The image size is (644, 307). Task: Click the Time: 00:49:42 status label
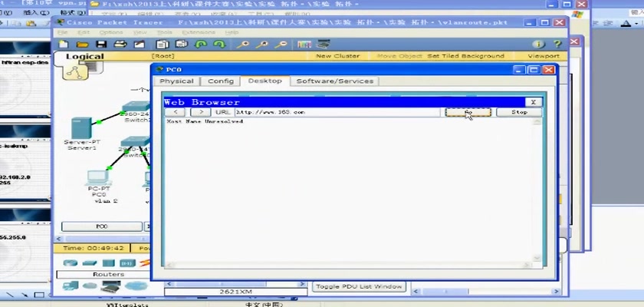point(94,248)
